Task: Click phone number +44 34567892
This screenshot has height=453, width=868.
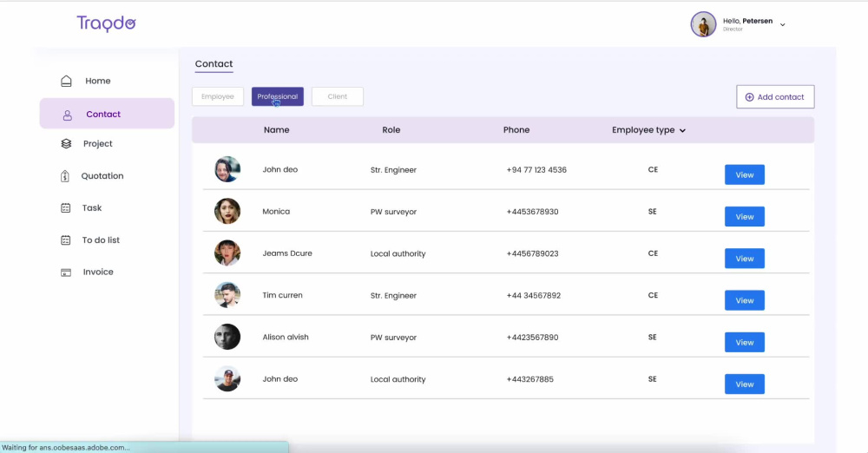Action: pos(534,296)
